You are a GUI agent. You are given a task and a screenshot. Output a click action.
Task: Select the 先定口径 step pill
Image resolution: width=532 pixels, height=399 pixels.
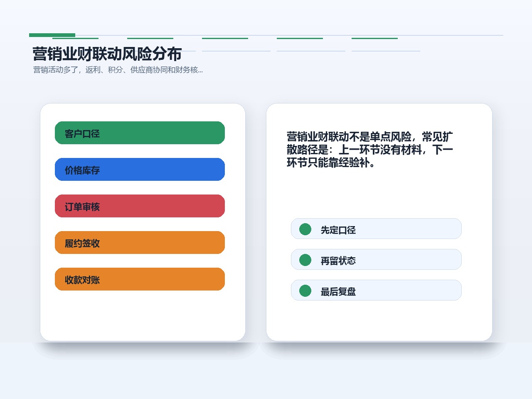[376, 229]
